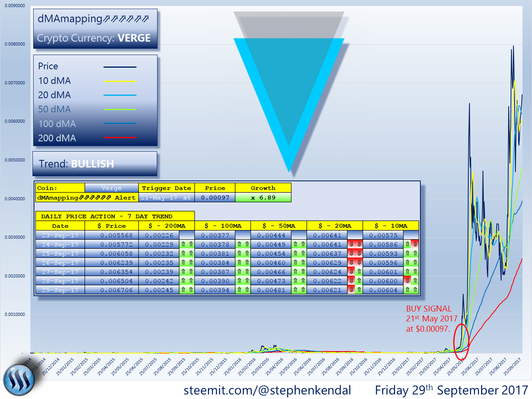Click the '200 dMA' legend label

57,138
